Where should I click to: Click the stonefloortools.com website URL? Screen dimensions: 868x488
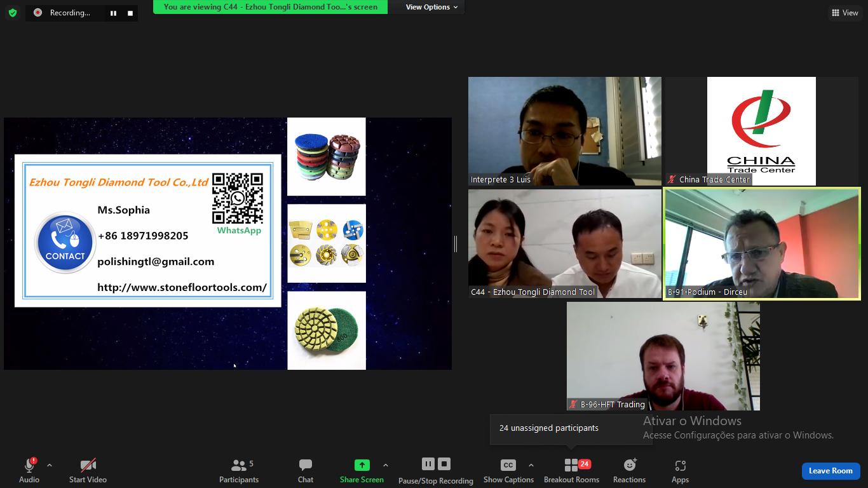(x=182, y=287)
